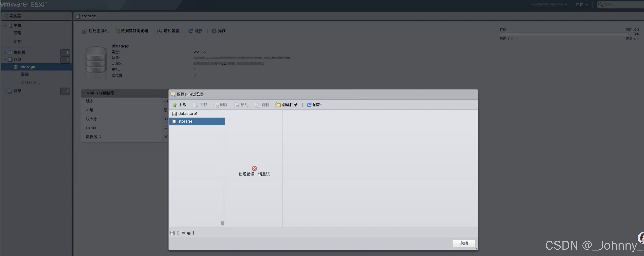
Task: Open the Datastore Browser (数据存储浏览器) toolbar icon
Action: click(117, 31)
